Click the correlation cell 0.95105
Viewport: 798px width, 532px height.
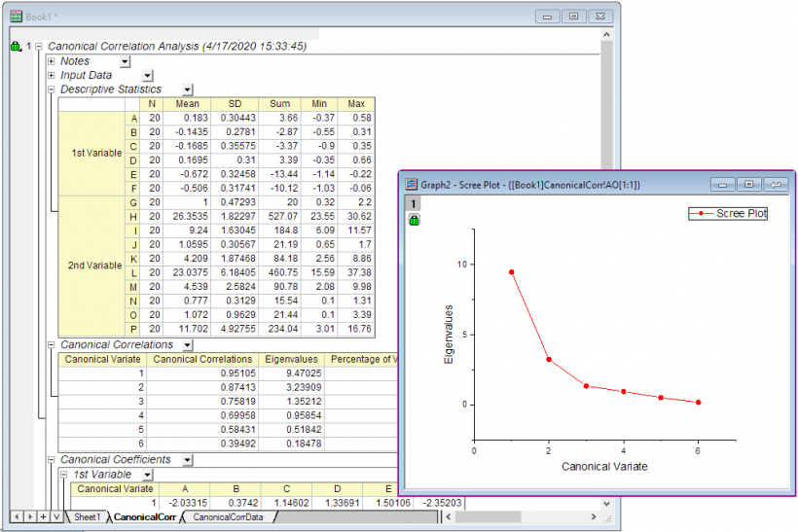202,373
